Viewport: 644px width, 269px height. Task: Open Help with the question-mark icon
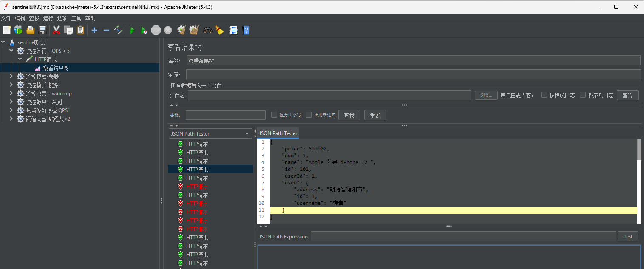246,30
